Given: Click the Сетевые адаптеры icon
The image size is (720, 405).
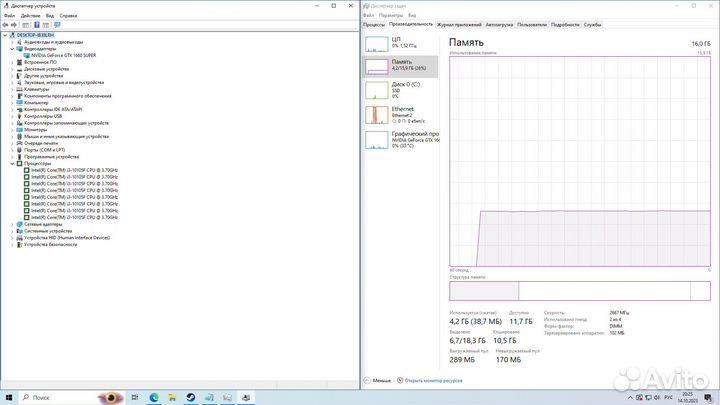Looking at the screenshot, I should click(x=19, y=224).
